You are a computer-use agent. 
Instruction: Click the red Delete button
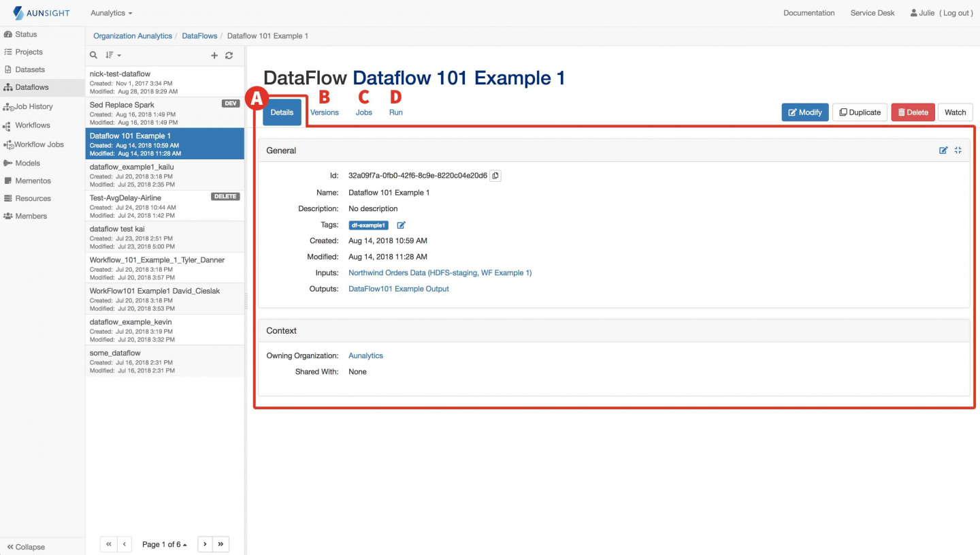(913, 112)
